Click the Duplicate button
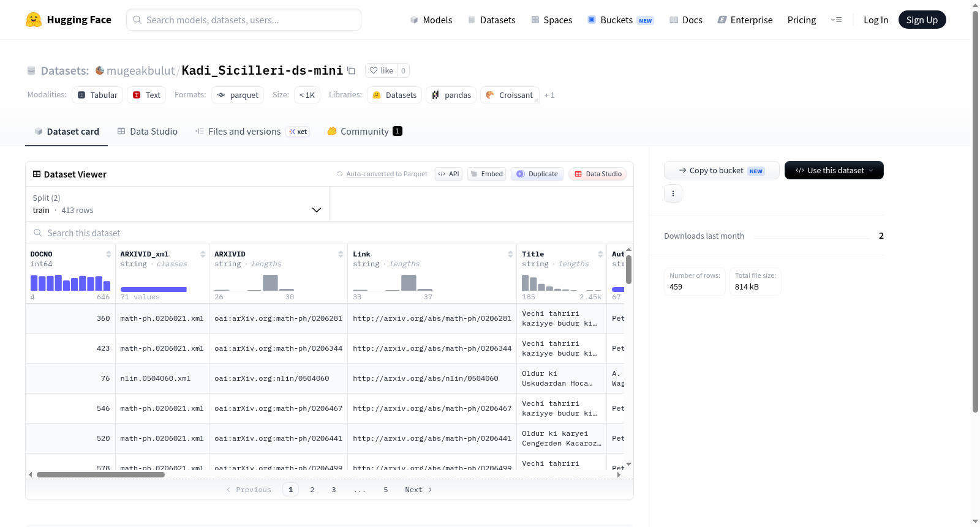980x527 pixels. 537,174
